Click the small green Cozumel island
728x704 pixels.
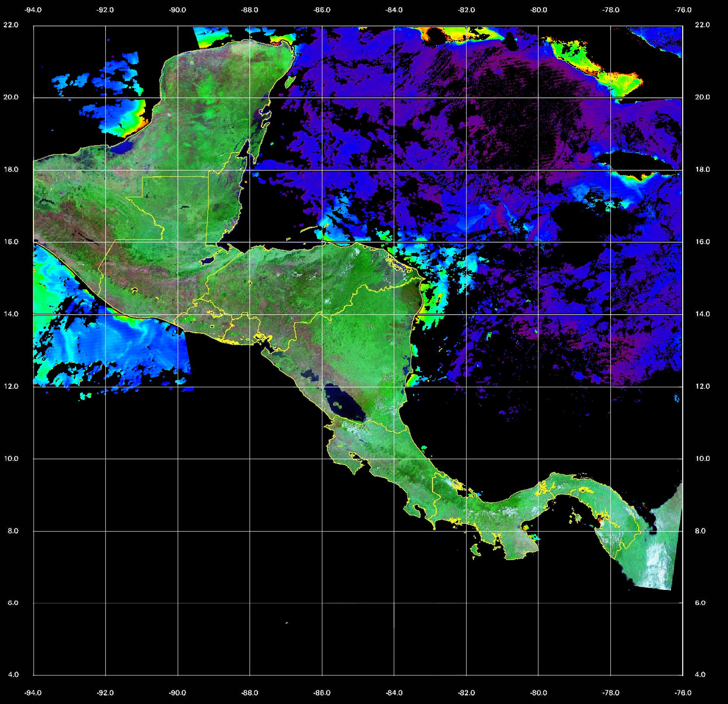click(290, 81)
